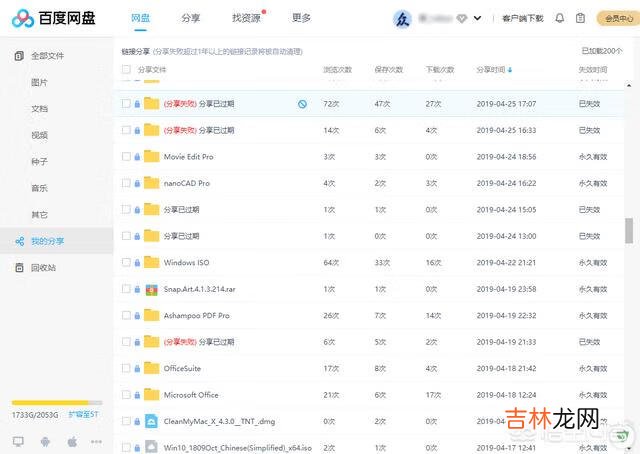This screenshot has height=454, width=640.
Task: Select 回收站 in the sidebar
Action: tap(43, 268)
